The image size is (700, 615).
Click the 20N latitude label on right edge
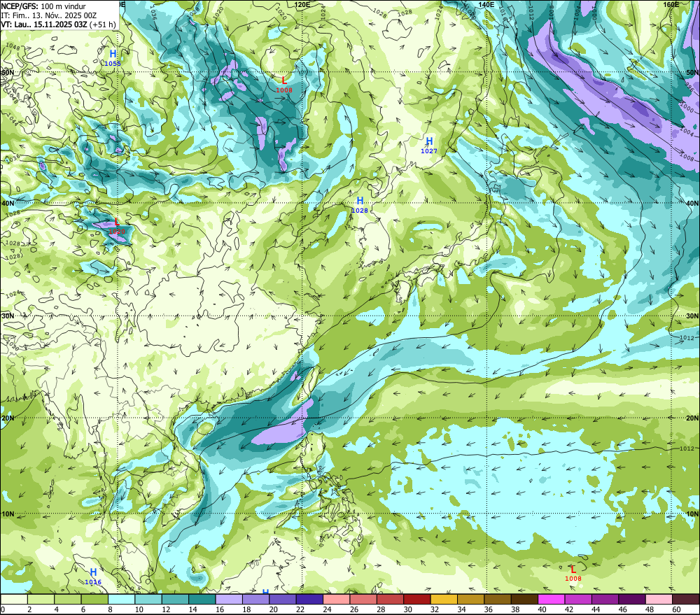[x=692, y=418]
